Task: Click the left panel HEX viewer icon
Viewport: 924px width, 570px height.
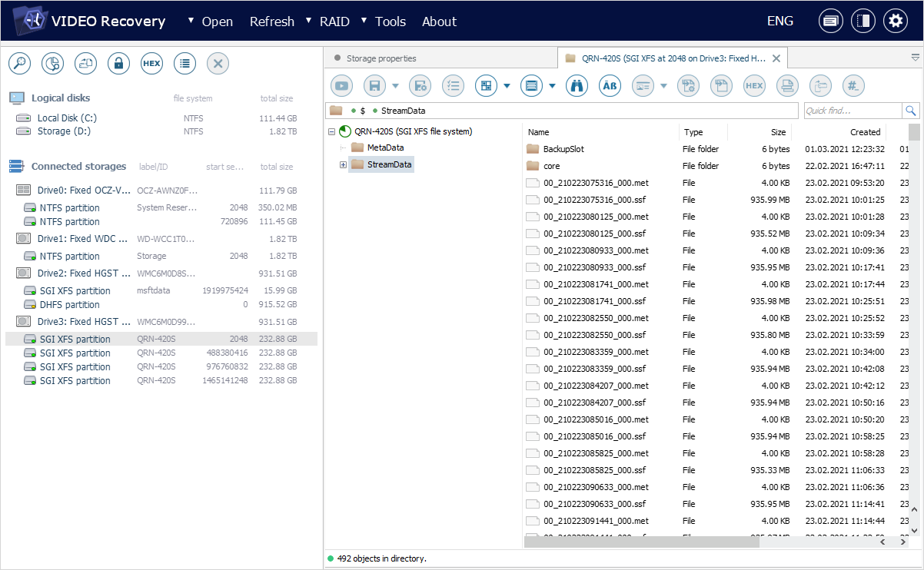Action: pyautogui.click(x=151, y=64)
